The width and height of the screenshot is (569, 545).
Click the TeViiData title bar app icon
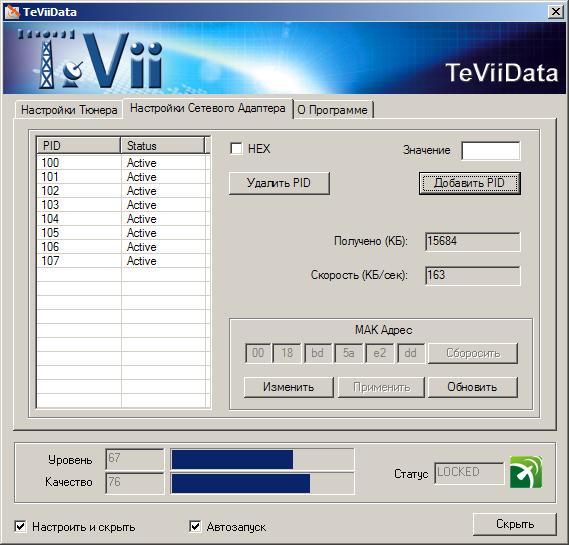coord(12,12)
